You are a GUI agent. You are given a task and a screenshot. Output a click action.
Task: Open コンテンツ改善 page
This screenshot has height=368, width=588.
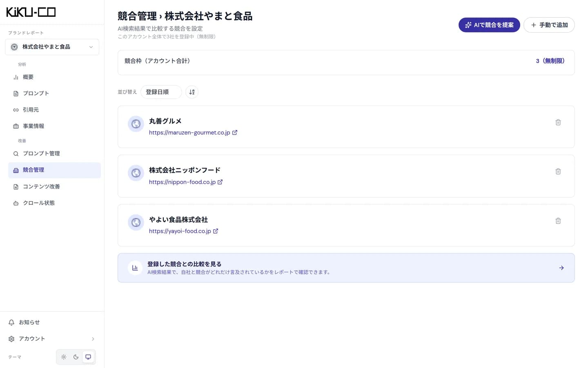pyautogui.click(x=54, y=186)
